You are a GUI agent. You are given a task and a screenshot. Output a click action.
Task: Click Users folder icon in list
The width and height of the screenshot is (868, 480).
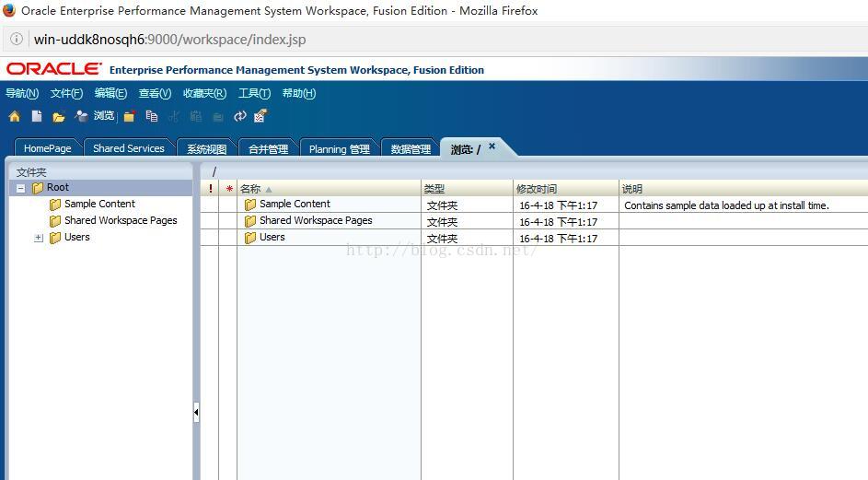[x=250, y=238]
